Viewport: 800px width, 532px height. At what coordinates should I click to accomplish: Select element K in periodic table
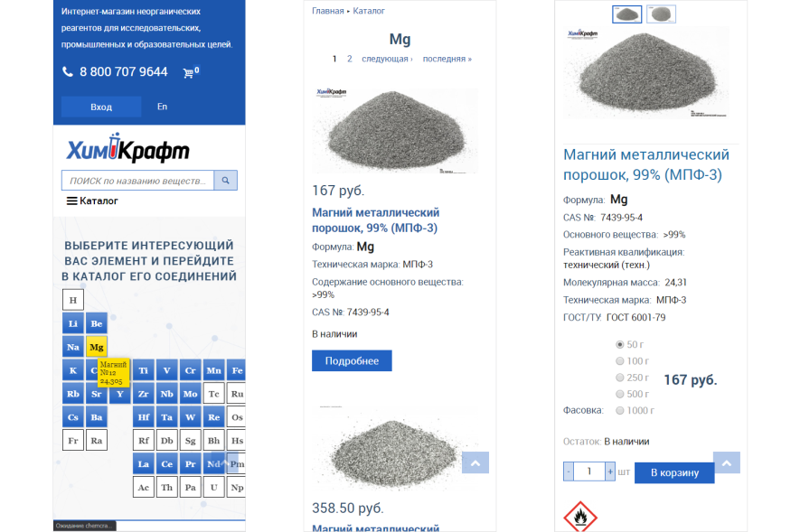click(73, 370)
